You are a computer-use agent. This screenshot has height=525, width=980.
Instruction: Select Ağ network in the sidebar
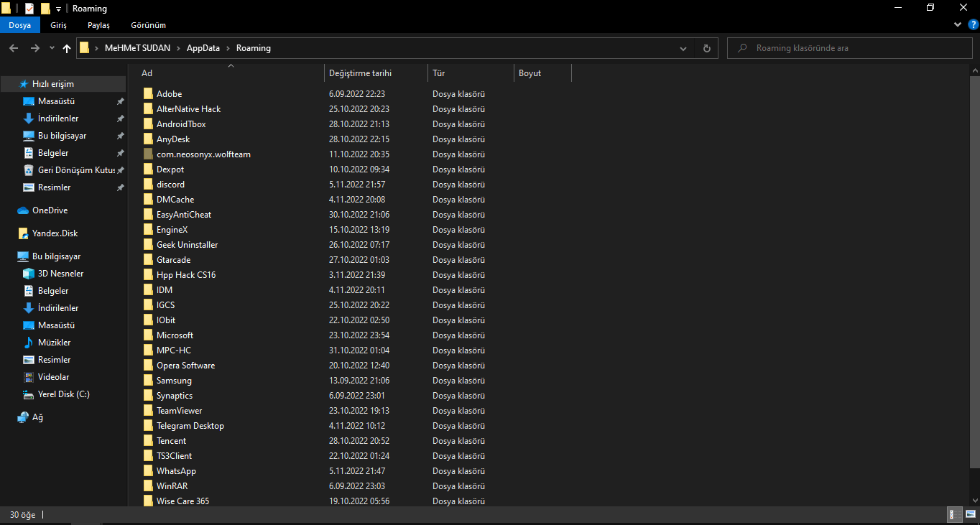(37, 417)
